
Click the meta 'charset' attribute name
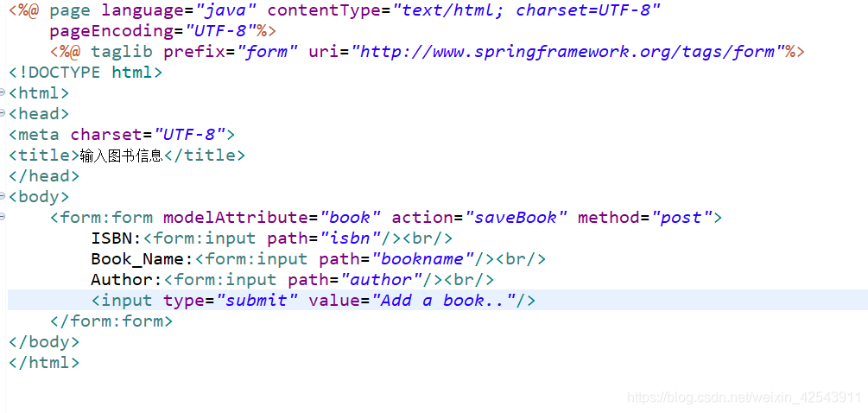106,135
